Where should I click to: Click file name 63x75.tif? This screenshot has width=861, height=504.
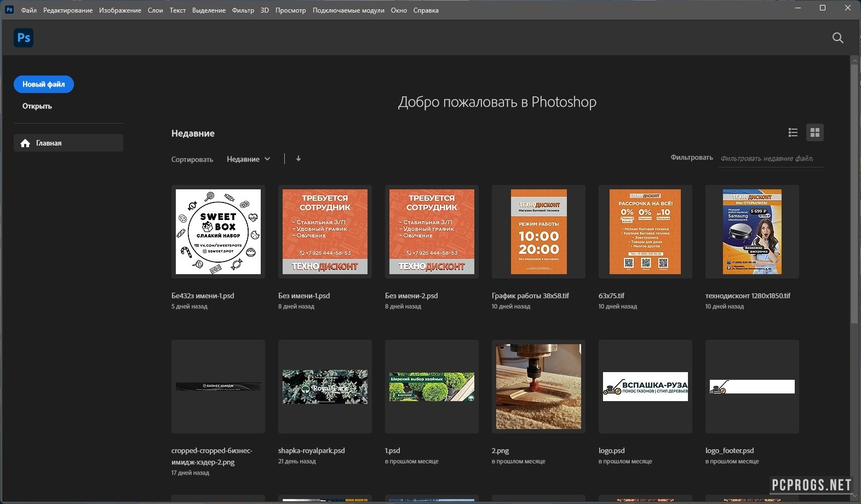point(611,296)
